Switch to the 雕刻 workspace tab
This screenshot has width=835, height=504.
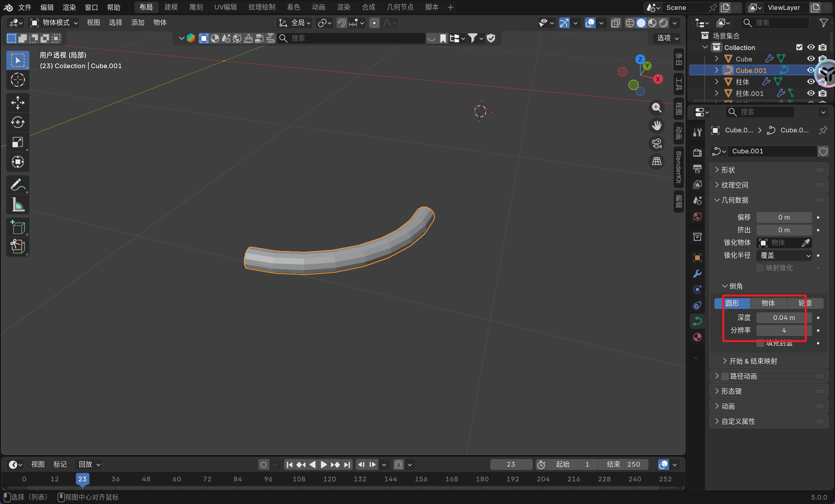[x=196, y=7]
